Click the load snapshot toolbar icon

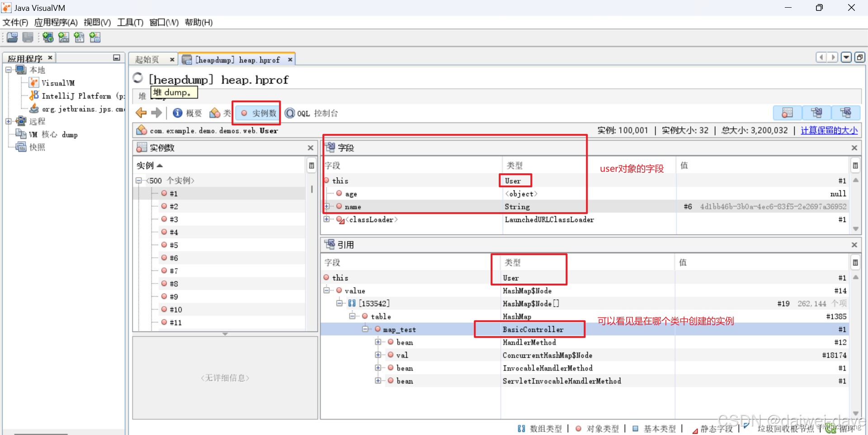coord(12,38)
